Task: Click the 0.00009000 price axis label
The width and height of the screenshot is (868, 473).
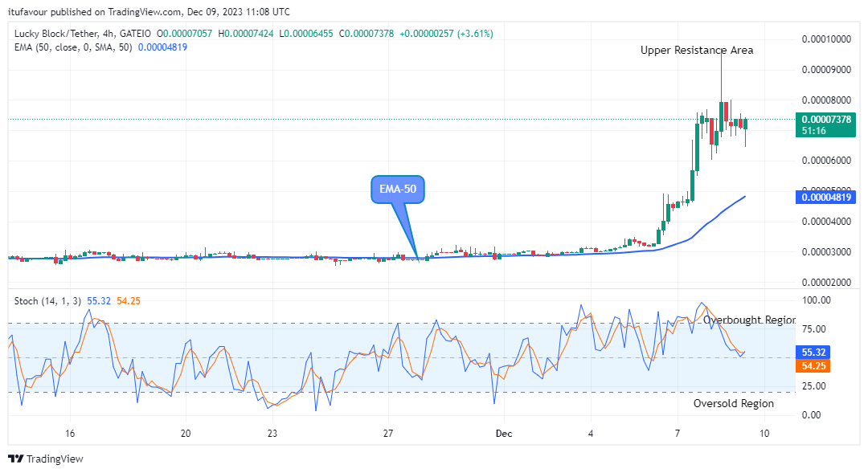Action: point(826,70)
